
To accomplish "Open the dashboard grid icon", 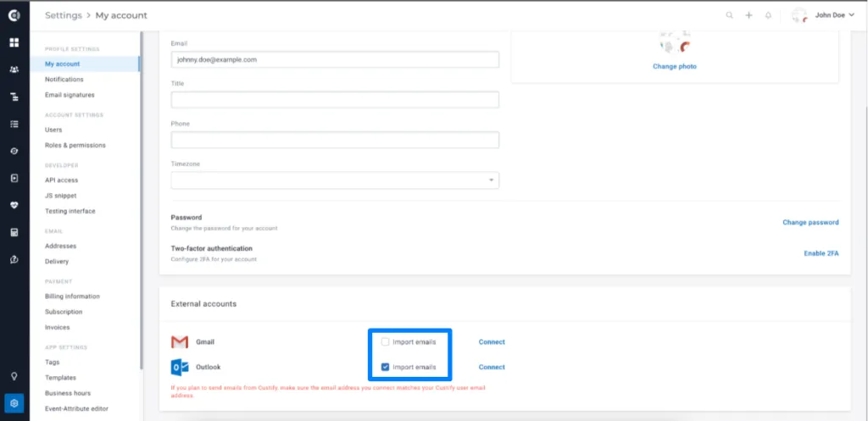I will pos(14,42).
